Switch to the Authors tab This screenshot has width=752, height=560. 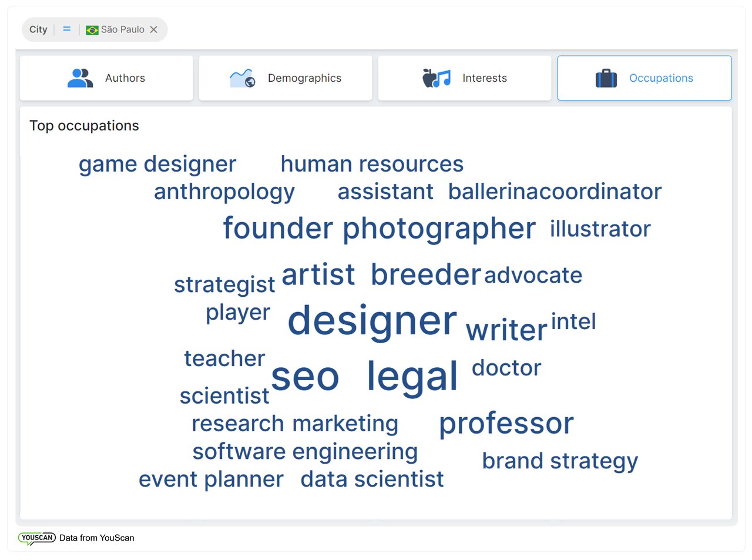pos(106,78)
